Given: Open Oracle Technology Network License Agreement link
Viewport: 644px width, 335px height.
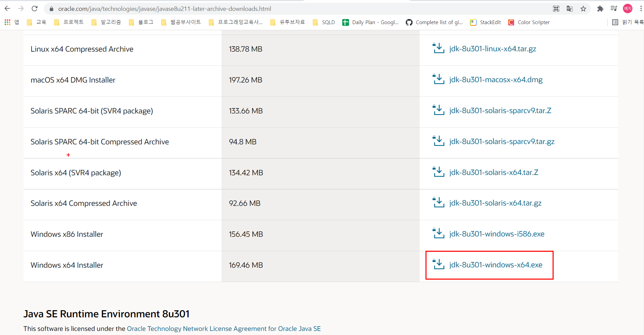Looking at the screenshot, I should tap(224, 329).
